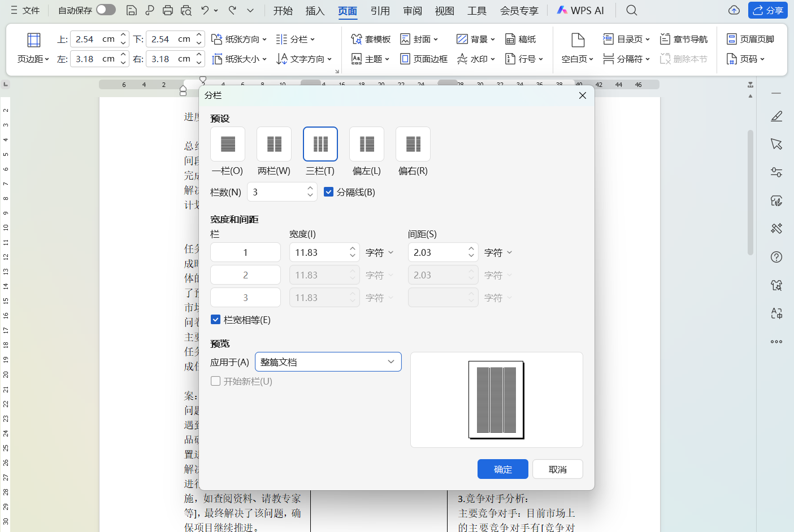Open 页眉页脚 header and footer settings
794x532 pixels.
751,38
